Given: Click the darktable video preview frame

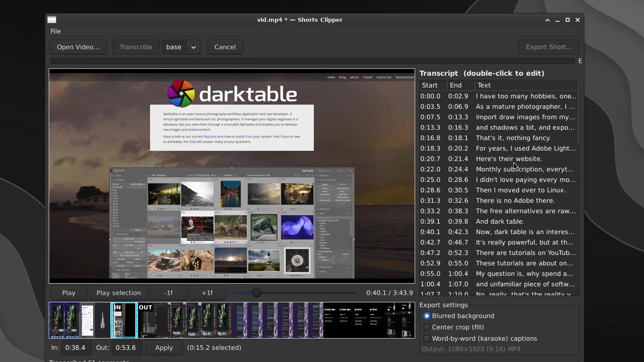Looking at the screenshot, I should tap(232, 176).
